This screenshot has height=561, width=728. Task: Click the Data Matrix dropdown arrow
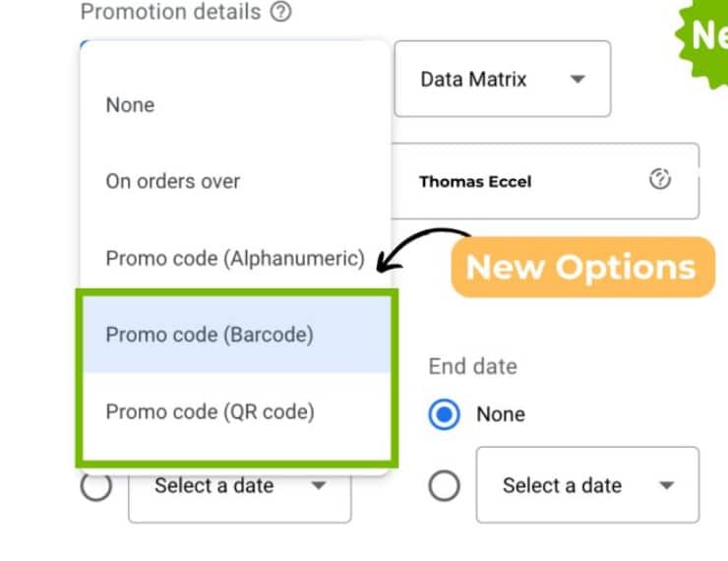577,79
